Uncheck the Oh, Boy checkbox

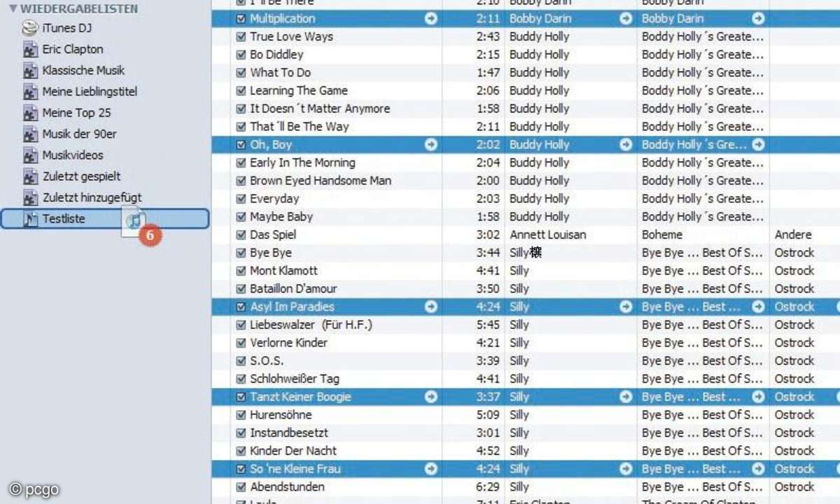tap(241, 145)
